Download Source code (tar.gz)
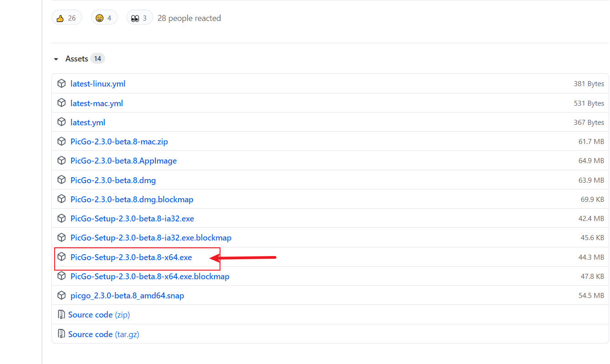Screen dimensions: 610x364 [x=103, y=334]
